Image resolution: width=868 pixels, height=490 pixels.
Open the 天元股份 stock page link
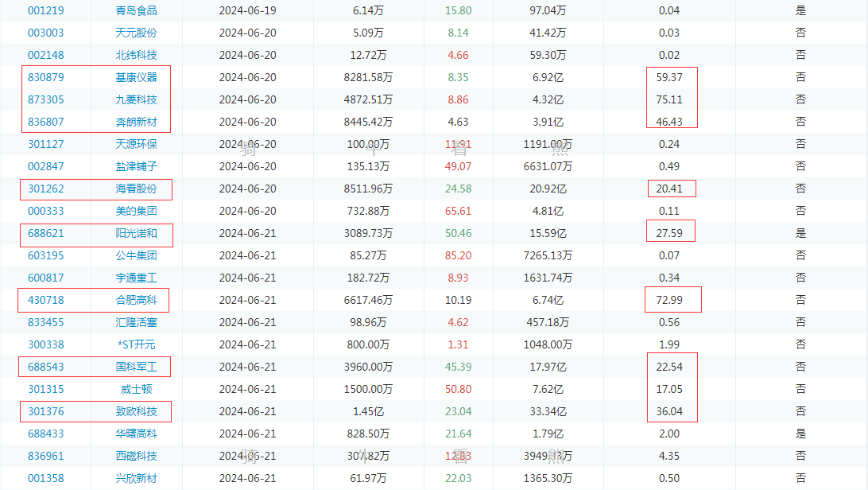point(136,33)
